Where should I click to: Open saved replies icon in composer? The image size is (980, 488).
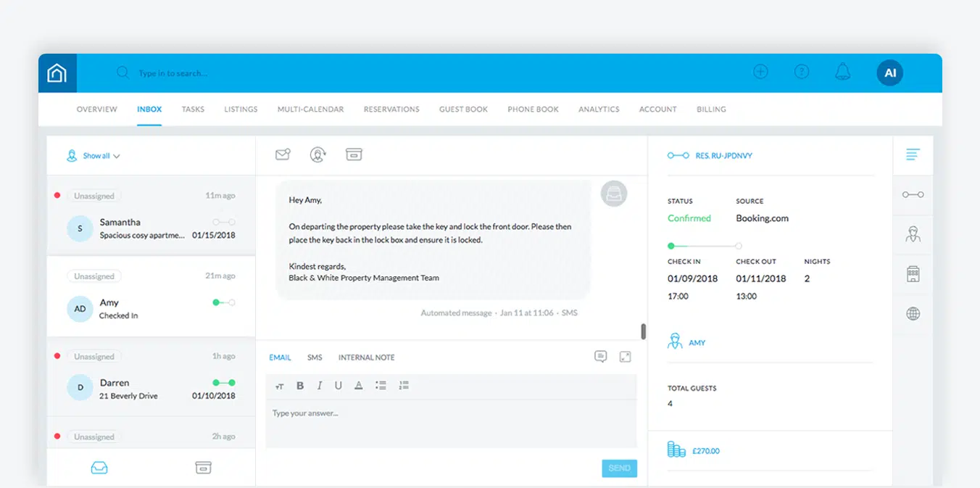tap(602, 356)
